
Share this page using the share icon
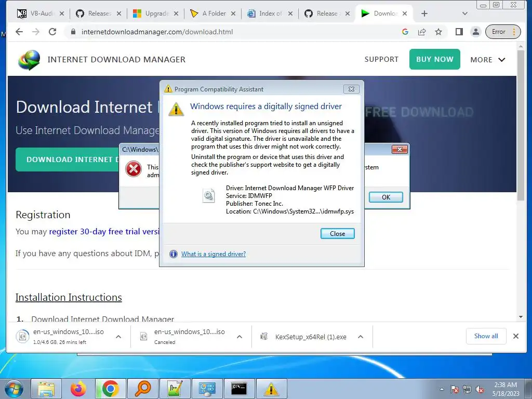pyautogui.click(x=422, y=32)
